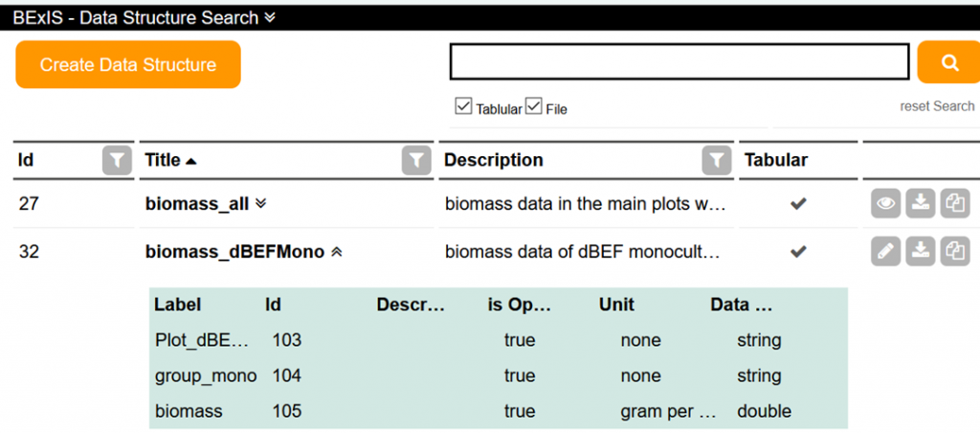Uncheck the Tablular checkbox
Screen dimensions: 980x433
463,106
